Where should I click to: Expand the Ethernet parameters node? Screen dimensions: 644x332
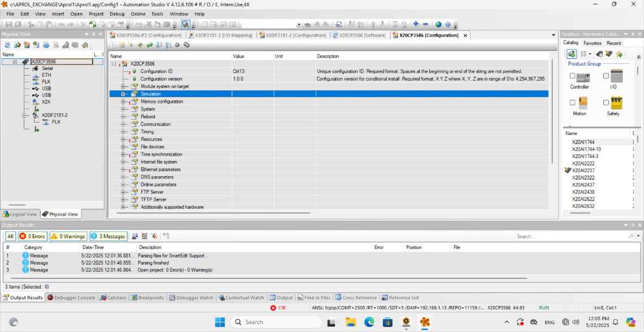click(123, 169)
